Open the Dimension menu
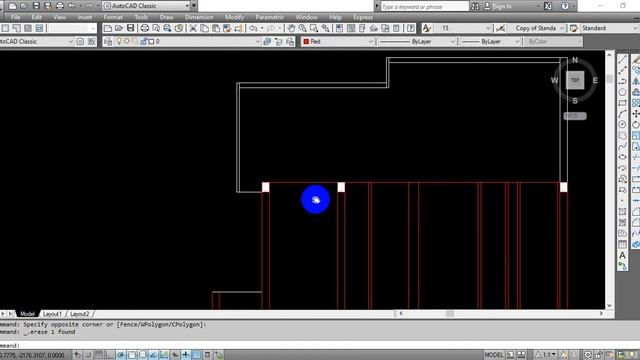 (x=199, y=17)
